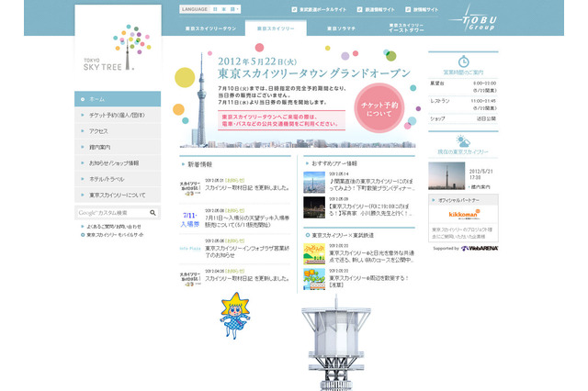
Task: Open お知らせ/ショップ情報 in sidebar
Action: [118, 163]
